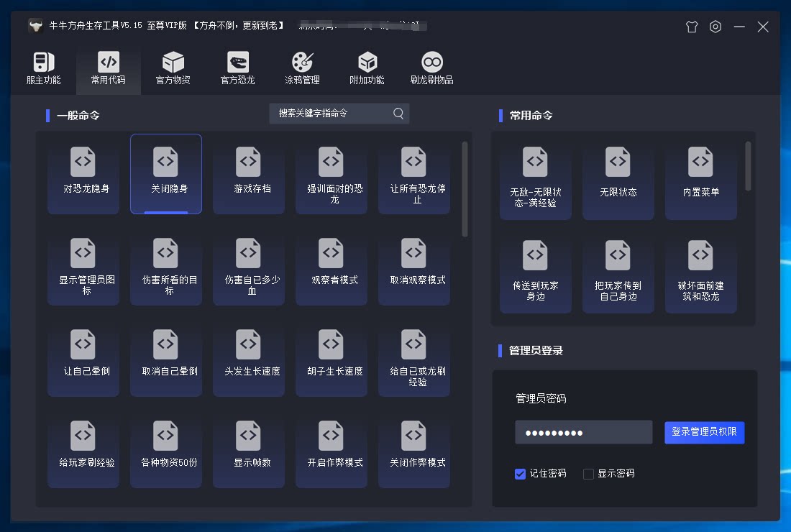The height and width of the screenshot is (532, 791).
Task: 切换到官方恐龙选项卡
Action: pyautogui.click(x=237, y=68)
